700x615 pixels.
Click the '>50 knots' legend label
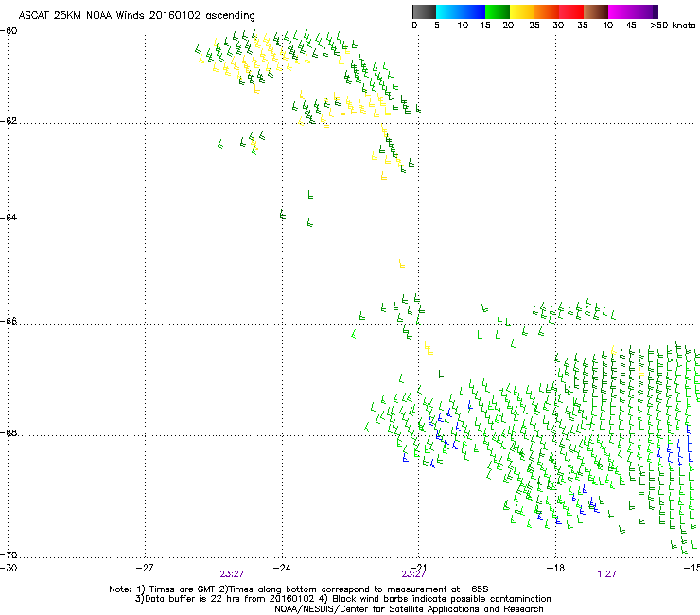[x=673, y=26]
